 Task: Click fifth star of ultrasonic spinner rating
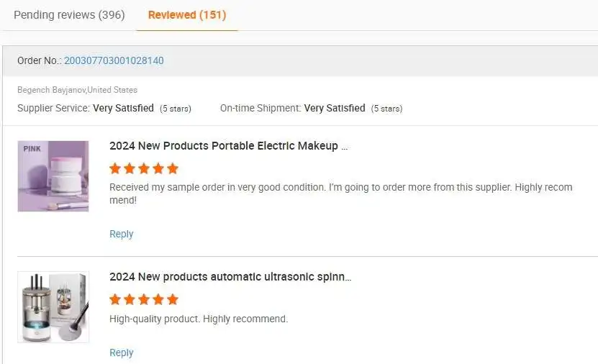pos(173,300)
